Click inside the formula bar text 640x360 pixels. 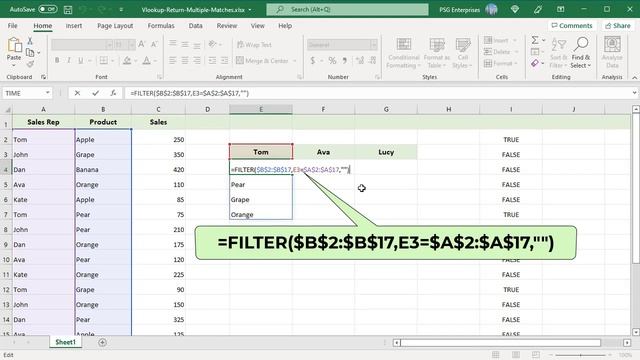click(189, 93)
